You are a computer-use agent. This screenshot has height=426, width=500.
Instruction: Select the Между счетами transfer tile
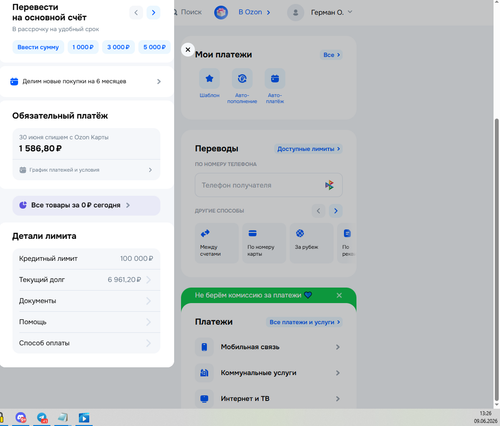[x=217, y=243]
